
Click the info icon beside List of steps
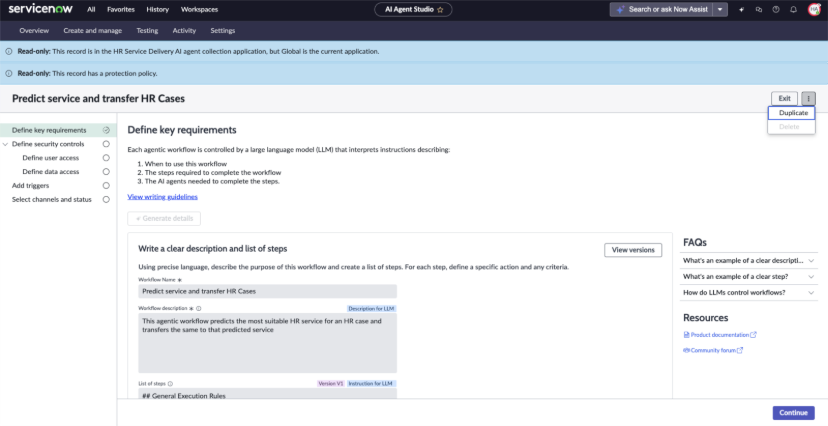pos(170,384)
